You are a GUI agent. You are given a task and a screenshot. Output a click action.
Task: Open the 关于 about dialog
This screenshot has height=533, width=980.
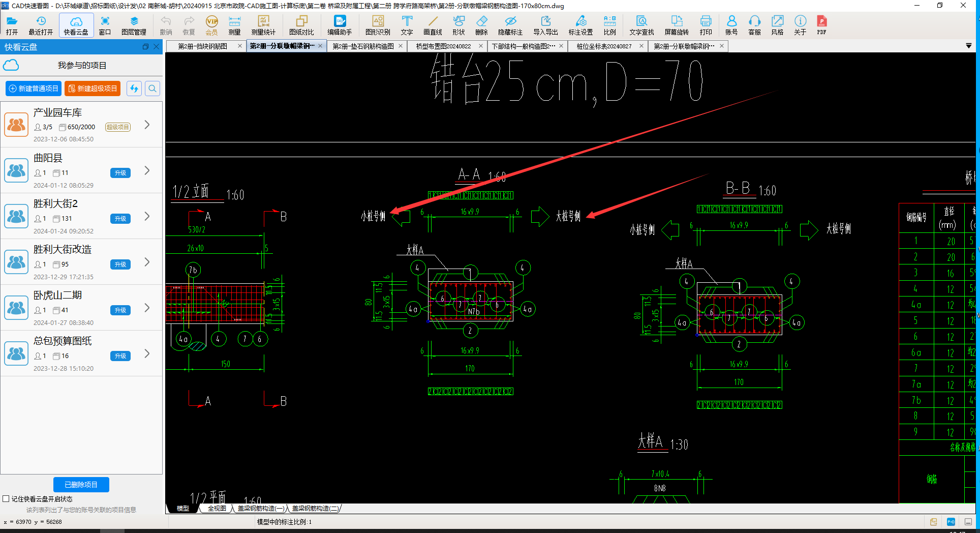800,25
